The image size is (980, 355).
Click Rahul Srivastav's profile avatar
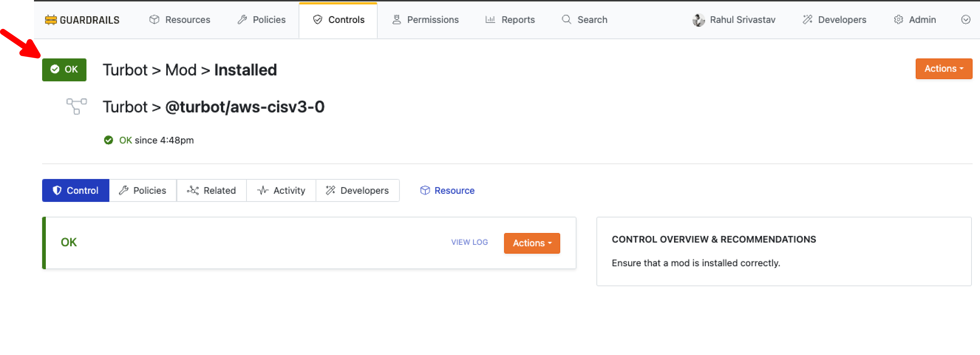coord(698,20)
